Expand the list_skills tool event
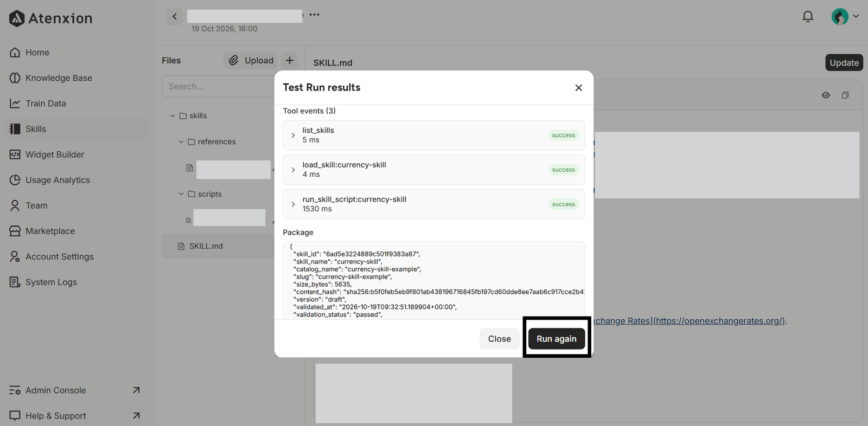Screen dimensions: 868x426 click(x=293, y=135)
